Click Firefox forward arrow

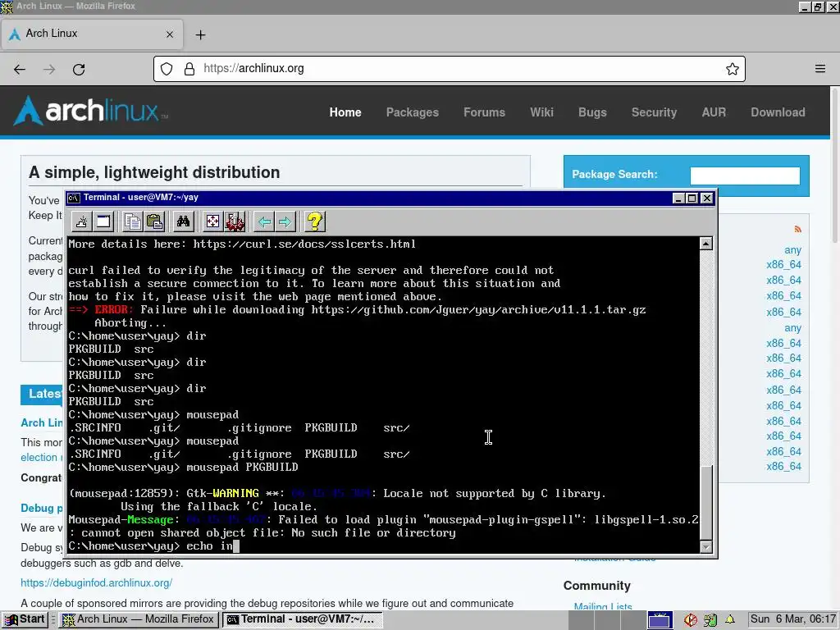[x=49, y=69]
